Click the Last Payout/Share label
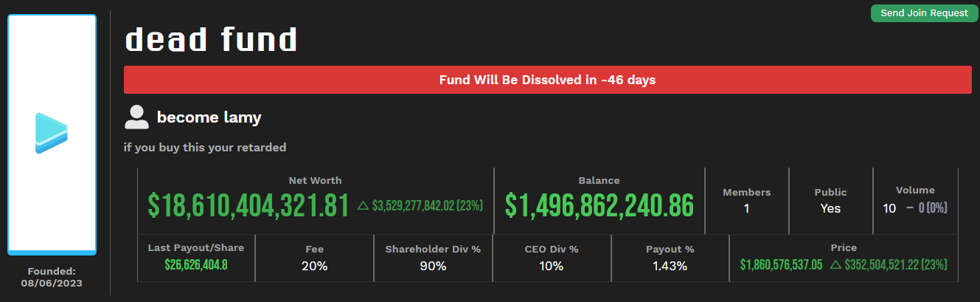Viewport: 980px width, 302px height. coord(196,248)
